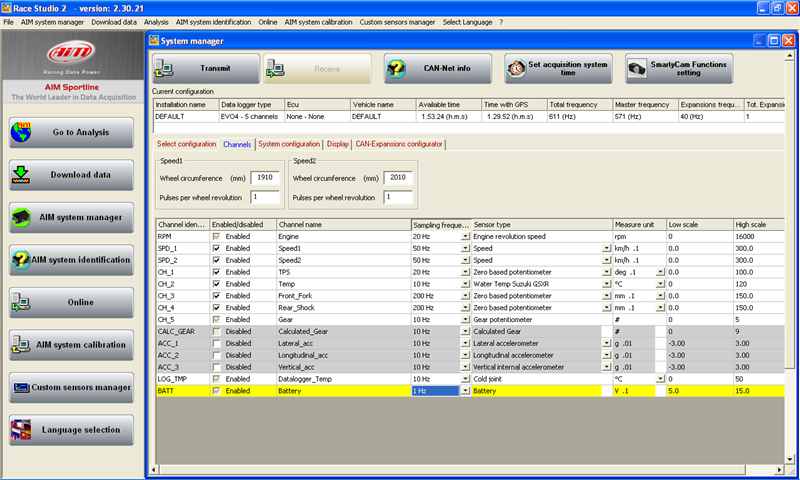This screenshot has height=480, width=800.
Task: Click the Transmit computer icon
Action: pyautogui.click(x=164, y=68)
